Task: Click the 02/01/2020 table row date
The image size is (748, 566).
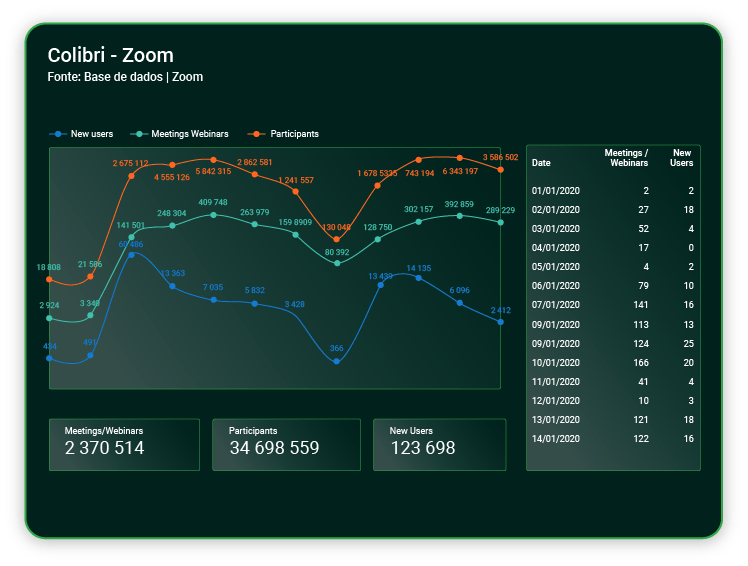Action: [x=556, y=210]
